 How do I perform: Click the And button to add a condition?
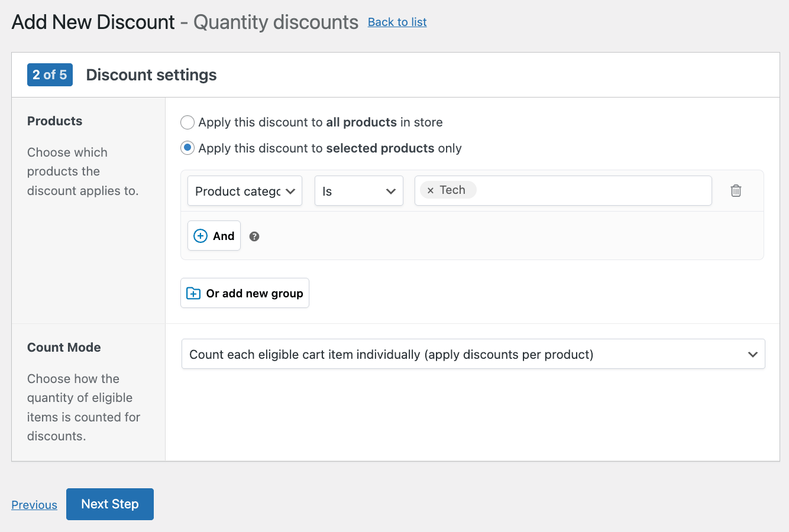(214, 235)
